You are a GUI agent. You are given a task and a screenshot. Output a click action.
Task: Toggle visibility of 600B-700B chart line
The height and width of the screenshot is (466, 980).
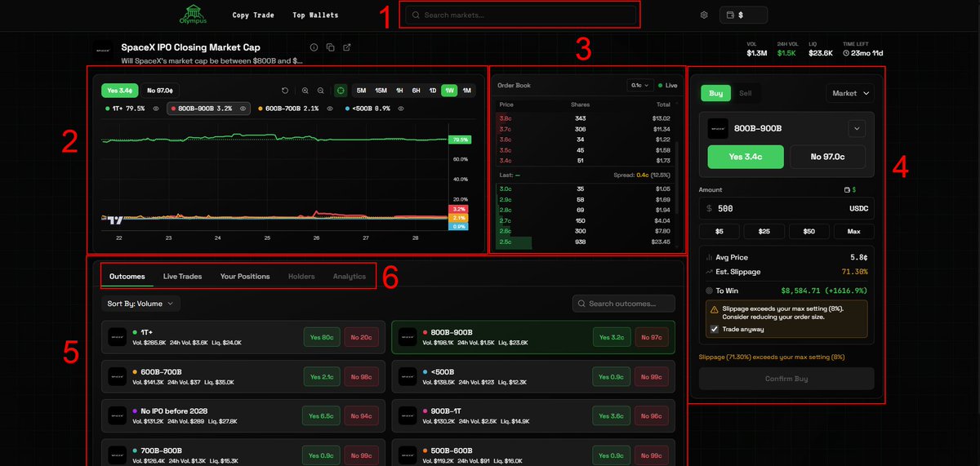[x=330, y=108]
